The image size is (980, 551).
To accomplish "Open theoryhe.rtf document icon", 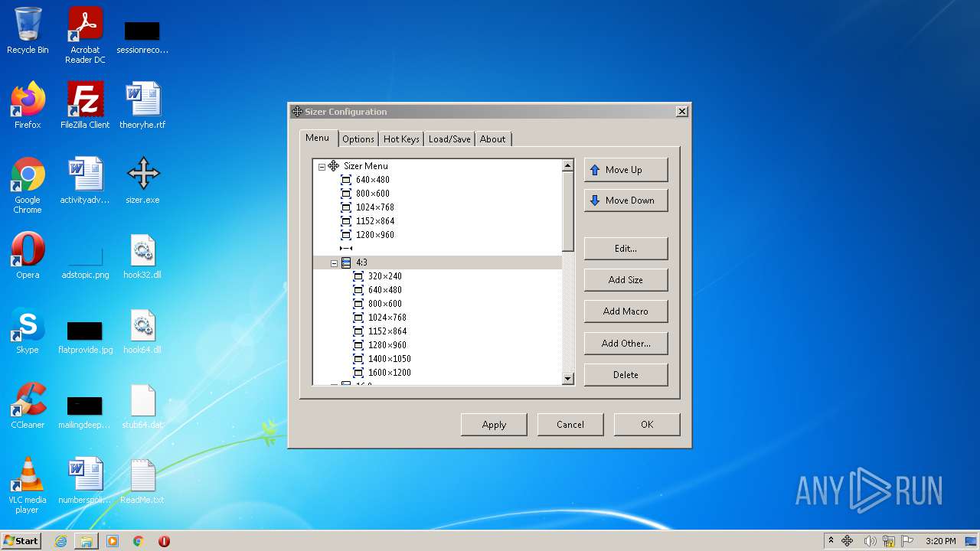I will (142, 105).
